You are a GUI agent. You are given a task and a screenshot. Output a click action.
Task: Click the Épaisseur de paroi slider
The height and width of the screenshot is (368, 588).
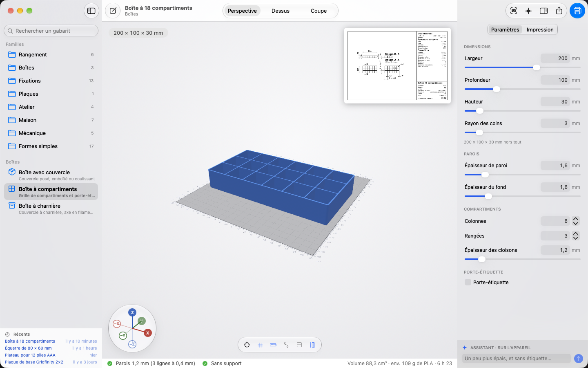[522, 175]
